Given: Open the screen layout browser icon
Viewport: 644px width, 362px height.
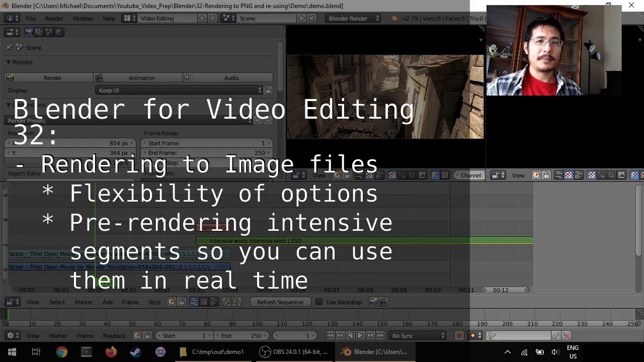Looking at the screenshot, I should (x=129, y=18).
